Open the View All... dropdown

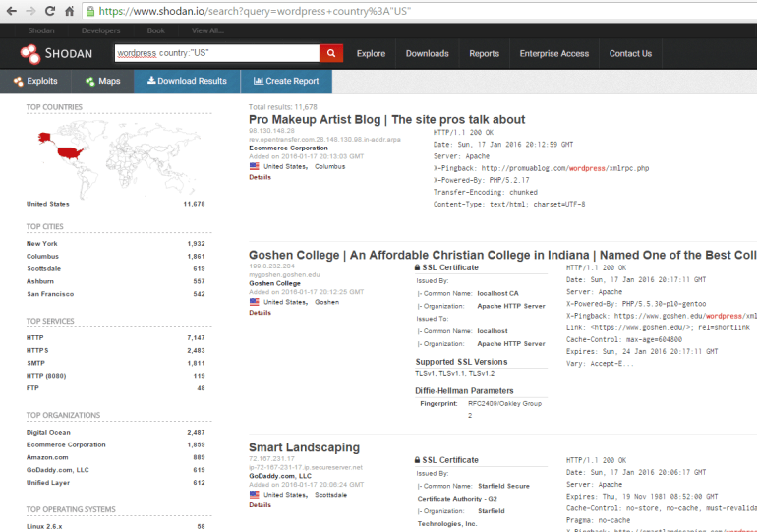point(207,30)
